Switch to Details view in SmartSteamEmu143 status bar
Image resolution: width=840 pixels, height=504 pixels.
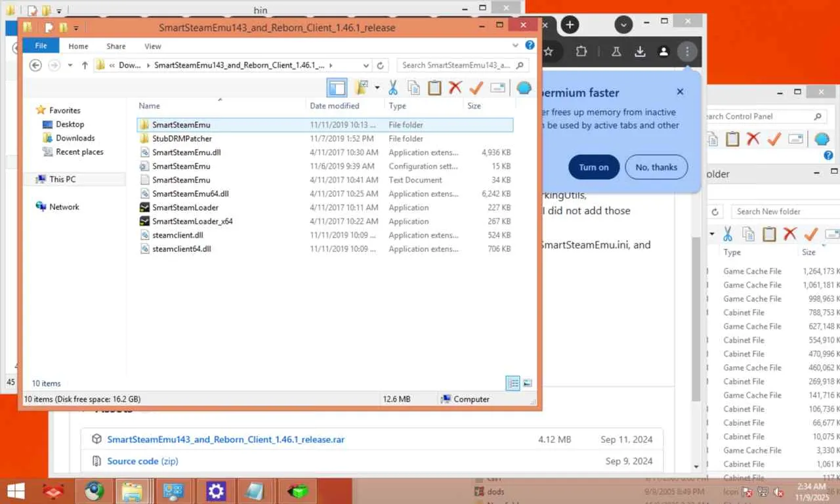click(x=513, y=383)
